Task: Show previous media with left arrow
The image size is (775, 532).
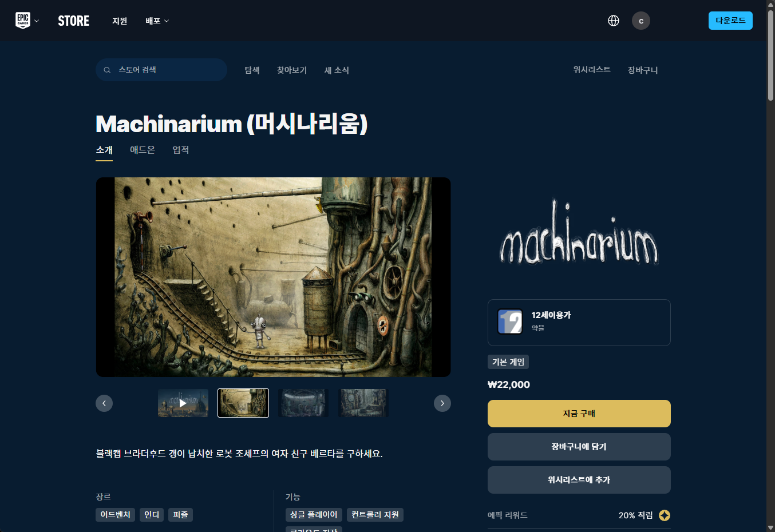Action: point(104,403)
